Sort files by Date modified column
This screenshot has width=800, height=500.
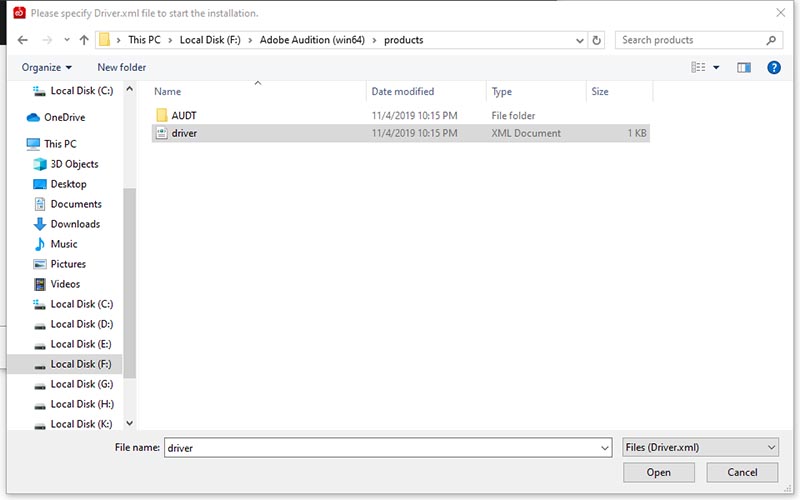[x=403, y=92]
